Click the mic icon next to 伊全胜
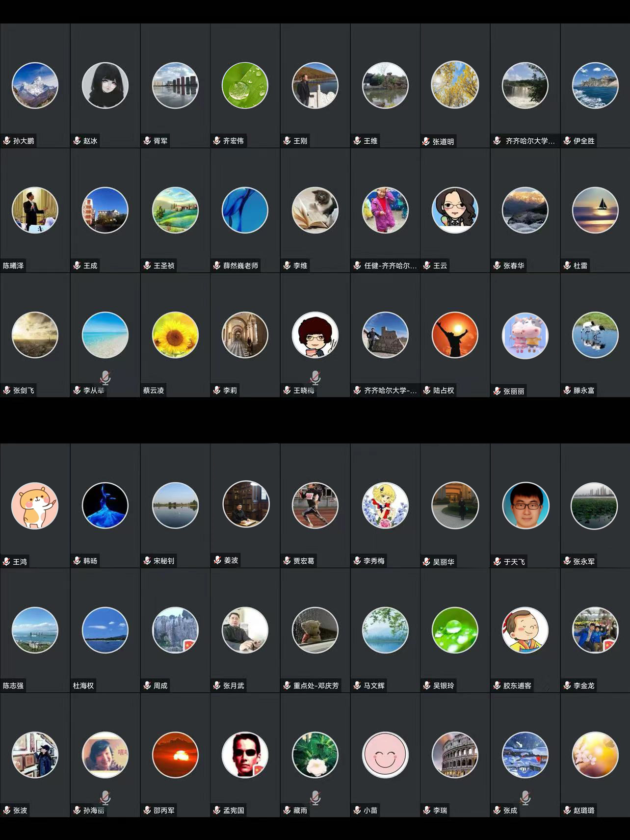 567,141
